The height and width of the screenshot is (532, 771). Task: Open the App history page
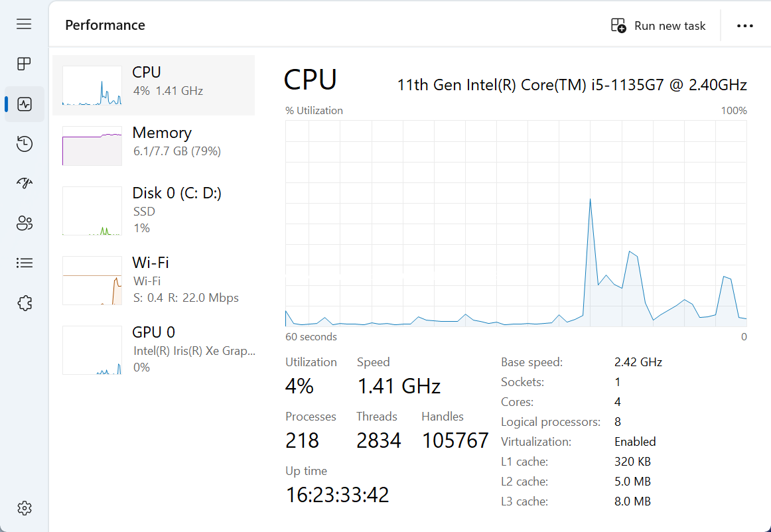point(25,144)
